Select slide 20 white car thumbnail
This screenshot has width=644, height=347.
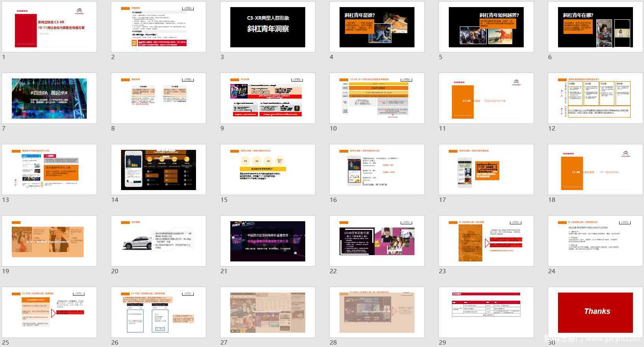pyautogui.click(x=159, y=241)
